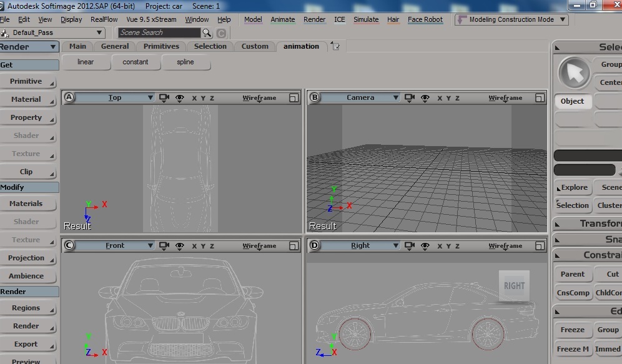Select the Custom shelf tab
622x364 pixels.
point(255,46)
